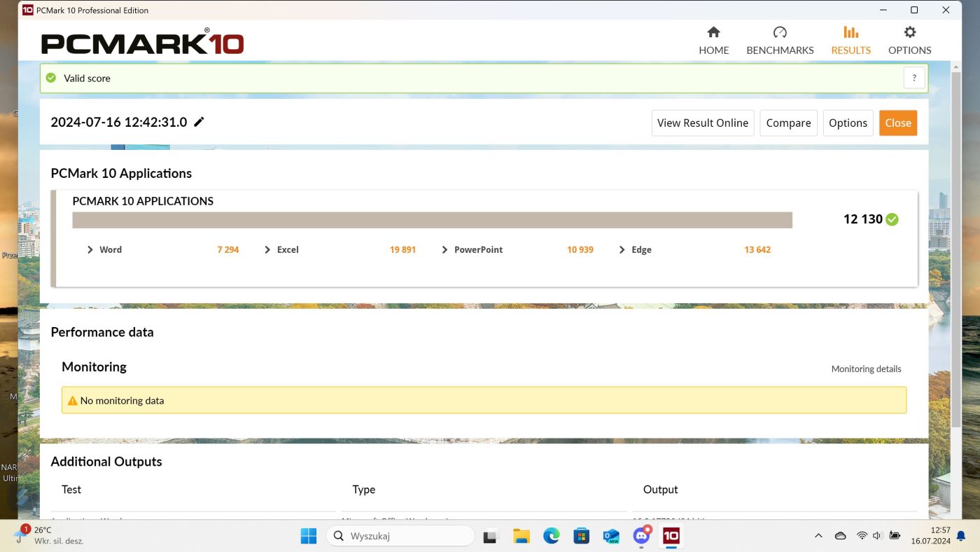Click the No monitoring data text
Viewport: 980px width, 552px height.
pos(122,401)
